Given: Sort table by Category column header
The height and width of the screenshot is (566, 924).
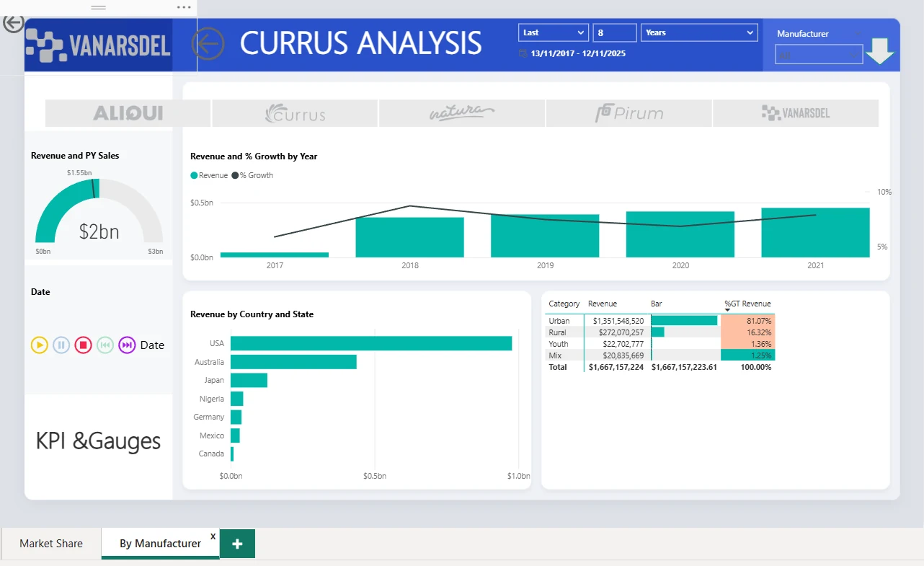Looking at the screenshot, I should coord(564,304).
